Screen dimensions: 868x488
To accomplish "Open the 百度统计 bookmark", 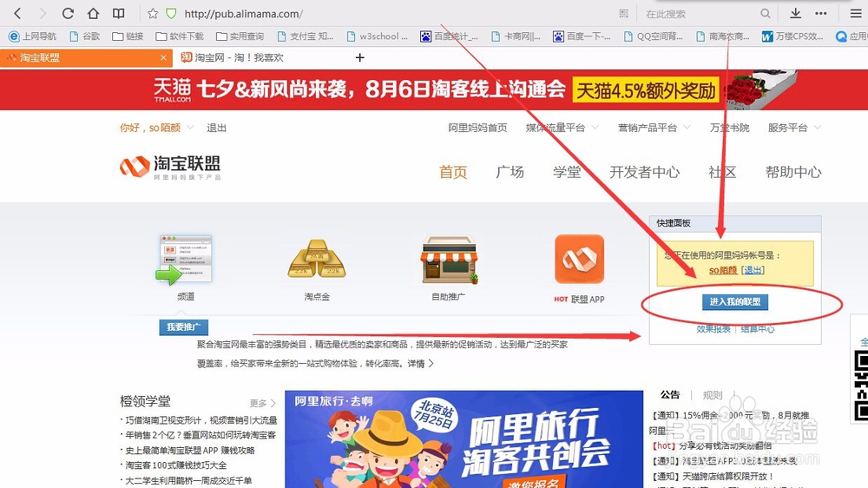I will 449,36.
